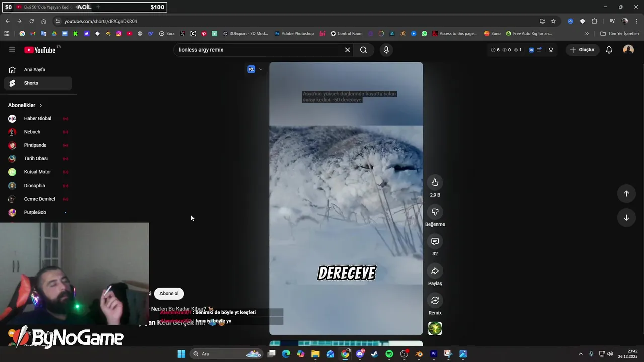Open the Adobe Photoshop bookmark
This screenshot has width=644, height=362.
294,34
